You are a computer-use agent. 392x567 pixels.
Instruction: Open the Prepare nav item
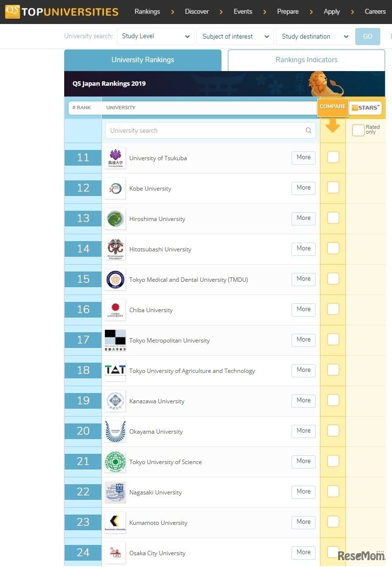pos(288,12)
